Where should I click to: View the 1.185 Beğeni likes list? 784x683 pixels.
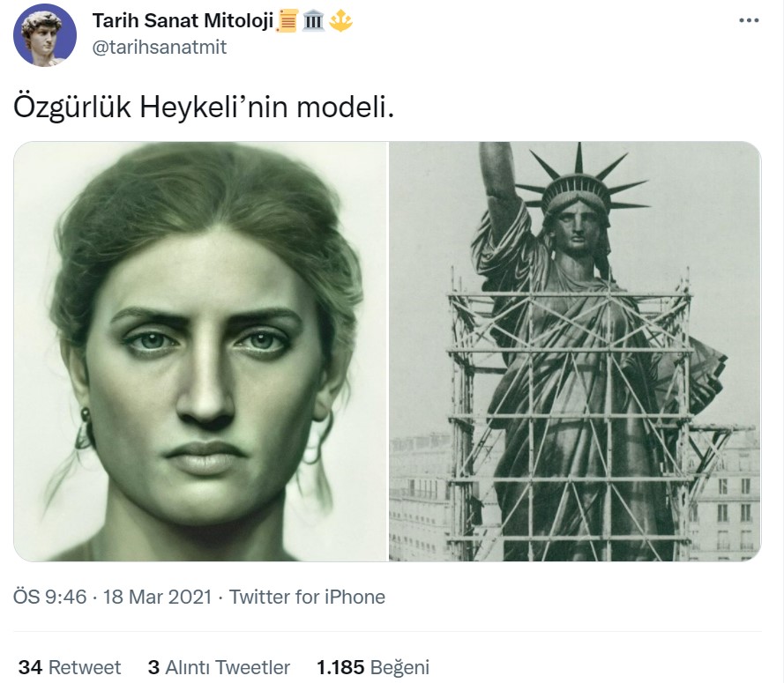[373, 667]
